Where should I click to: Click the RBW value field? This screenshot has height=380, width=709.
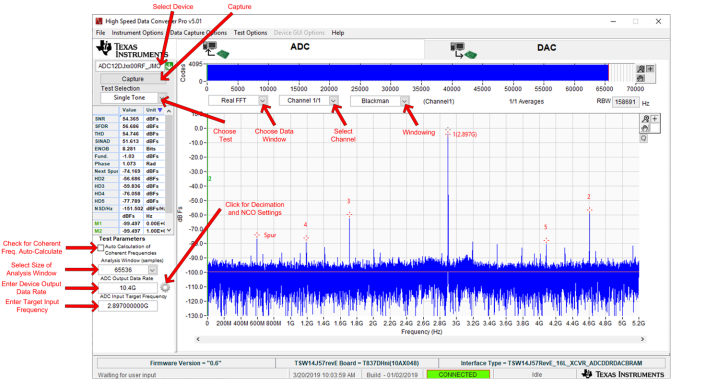pyautogui.click(x=625, y=102)
